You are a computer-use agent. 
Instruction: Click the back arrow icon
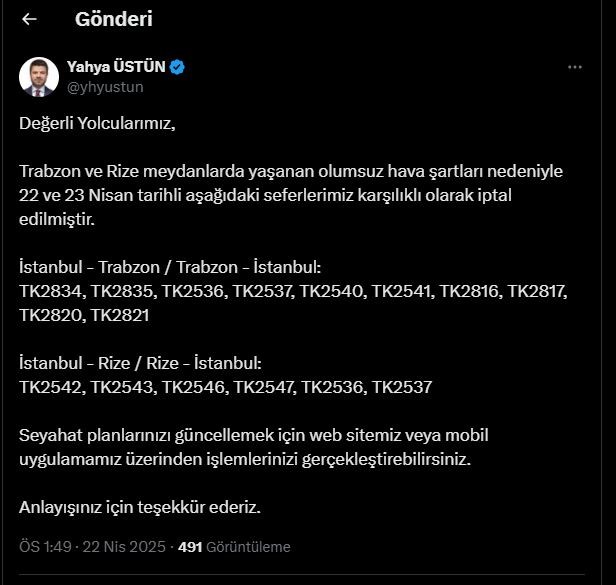pyautogui.click(x=29, y=19)
